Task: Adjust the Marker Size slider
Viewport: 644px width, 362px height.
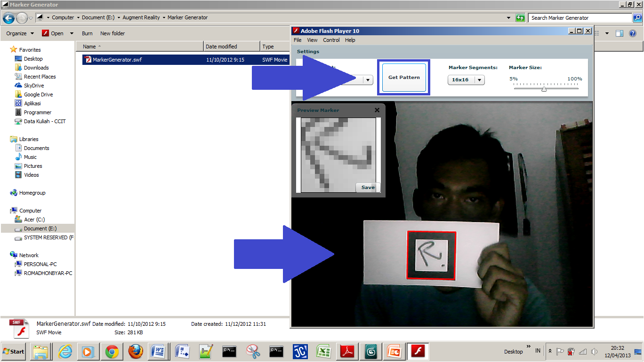Action: coord(545,88)
